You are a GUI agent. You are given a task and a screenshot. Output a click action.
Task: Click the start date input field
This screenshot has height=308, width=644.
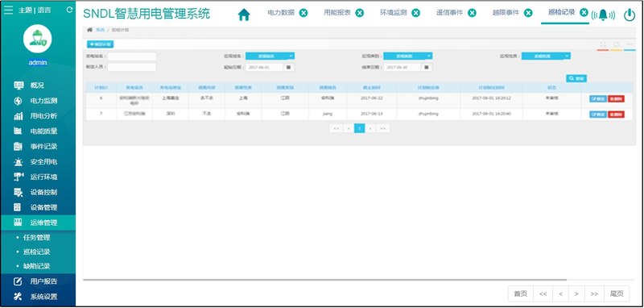265,67
